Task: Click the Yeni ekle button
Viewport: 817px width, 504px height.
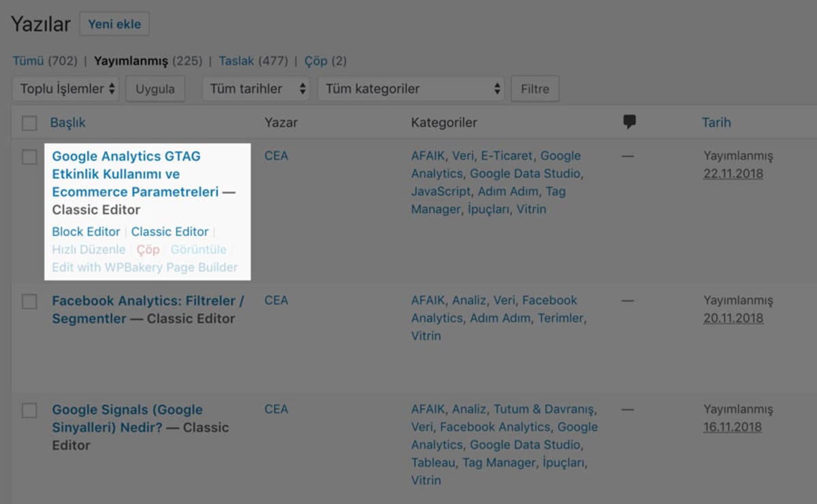Action: click(x=114, y=24)
